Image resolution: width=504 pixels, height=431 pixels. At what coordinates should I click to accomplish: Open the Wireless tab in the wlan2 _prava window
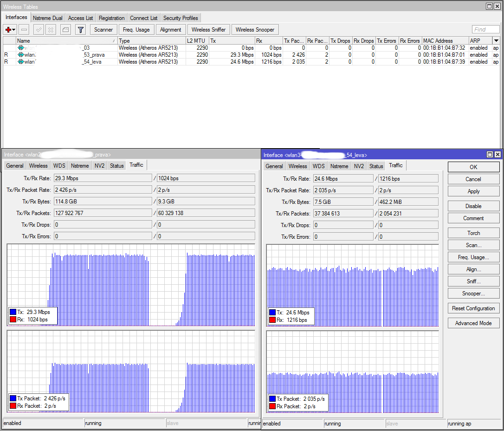pyautogui.click(x=38, y=166)
